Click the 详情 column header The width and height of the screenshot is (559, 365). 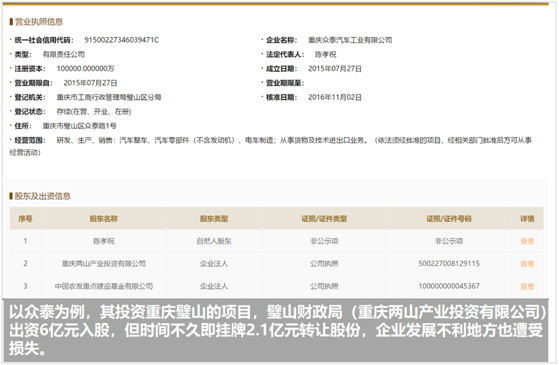pyautogui.click(x=527, y=219)
